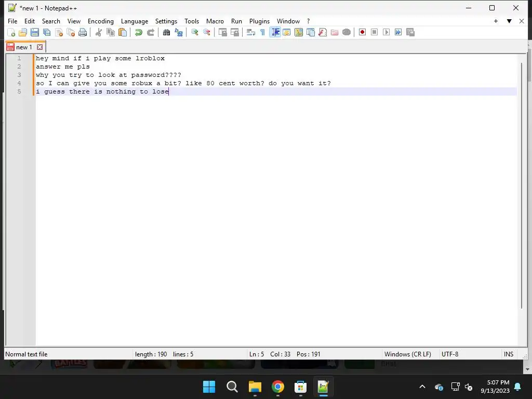Select the new 1 document tab
The image size is (532, 399).
[24, 47]
